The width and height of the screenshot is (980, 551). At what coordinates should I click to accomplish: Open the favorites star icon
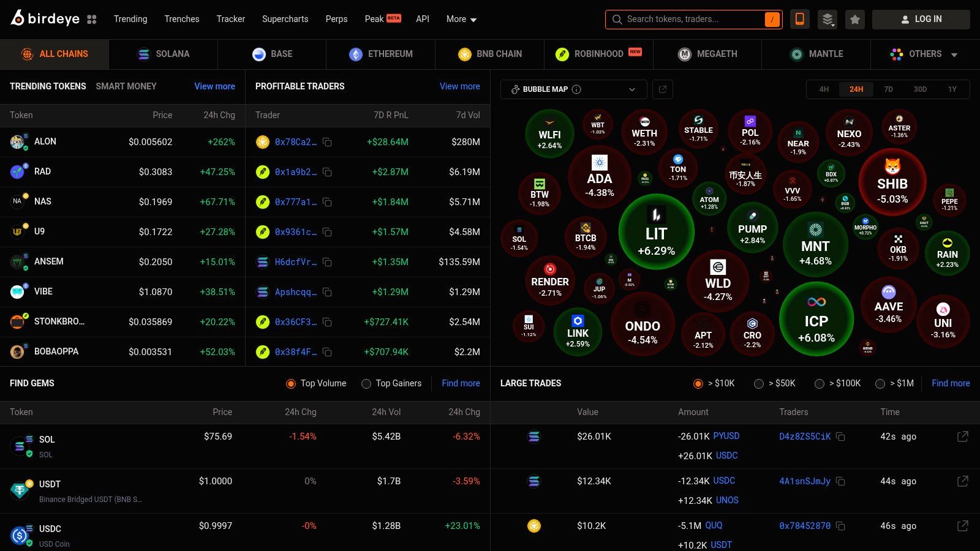(855, 20)
